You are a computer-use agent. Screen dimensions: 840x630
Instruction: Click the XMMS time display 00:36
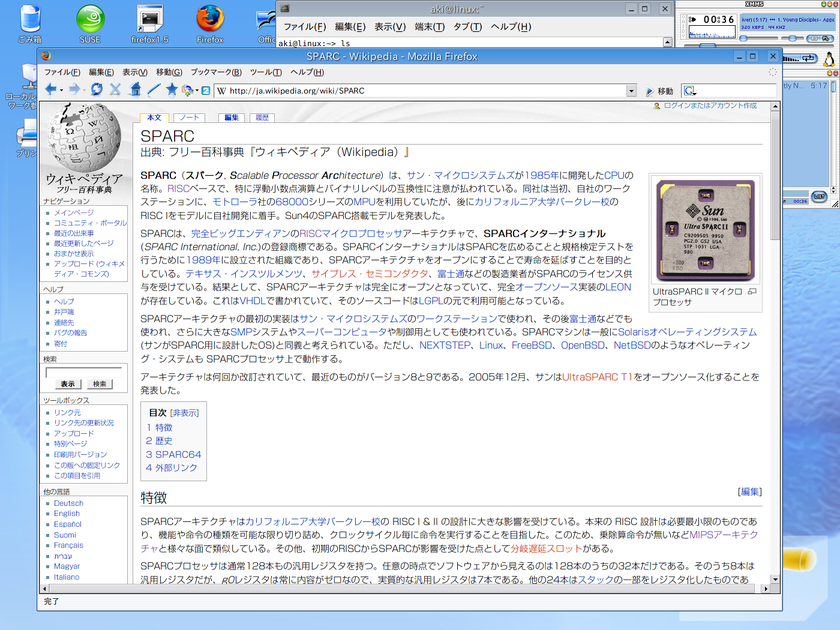(719, 19)
